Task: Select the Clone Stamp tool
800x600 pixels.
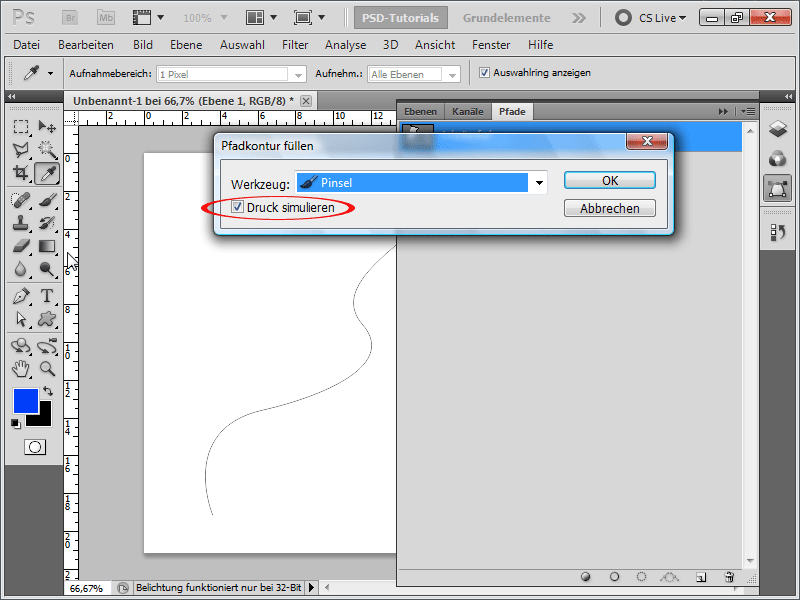Action: click(x=21, y=223)
